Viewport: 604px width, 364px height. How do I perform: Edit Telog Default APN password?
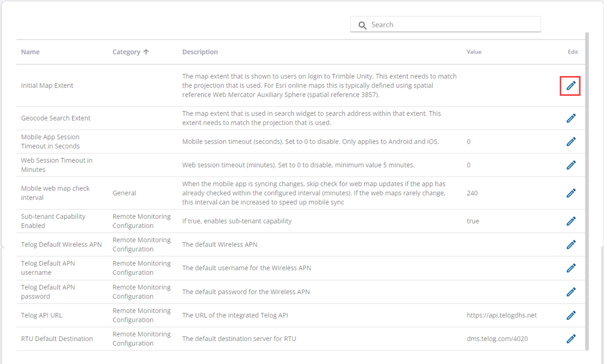point(571,292)
